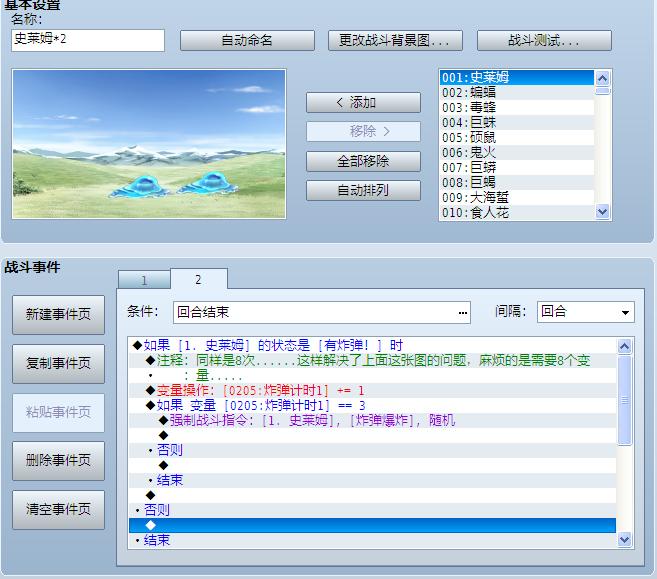The width and height of the screenshot is (657, 579).
Task: Select the 如果 史莱姆 状态 有炸弹 line
Action: click(x=372, y=346)
